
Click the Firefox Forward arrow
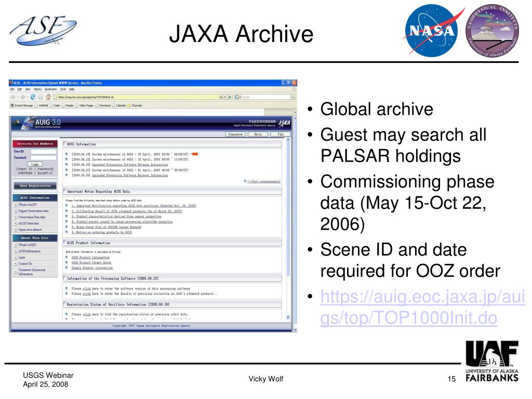pyautogui.click(x=22, y=97)
